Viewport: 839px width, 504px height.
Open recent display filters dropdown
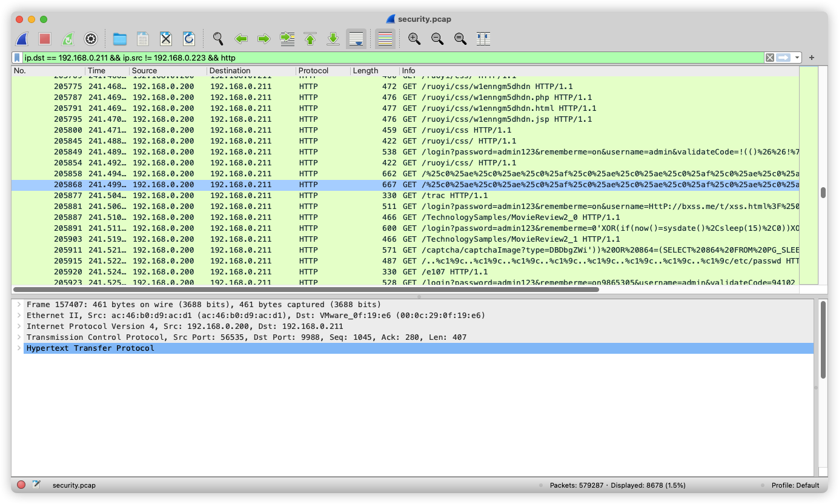tap(797, 58)
